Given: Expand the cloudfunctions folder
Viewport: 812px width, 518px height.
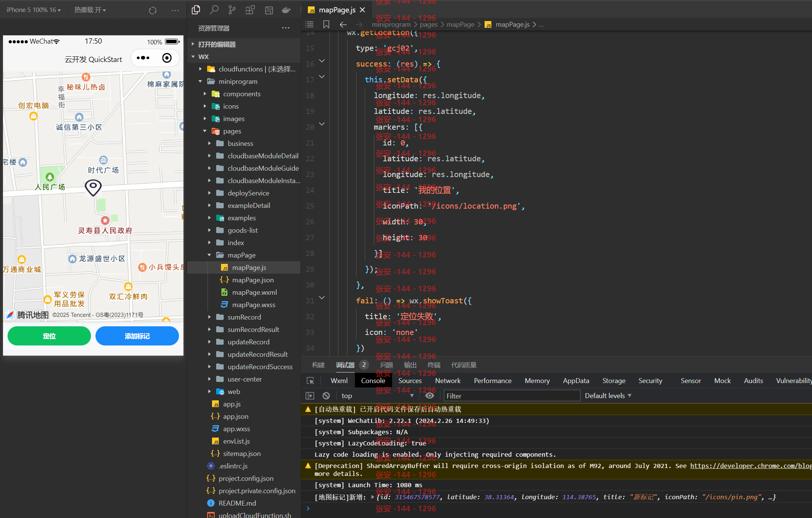Looking at the screenshot, I should 244,69.
